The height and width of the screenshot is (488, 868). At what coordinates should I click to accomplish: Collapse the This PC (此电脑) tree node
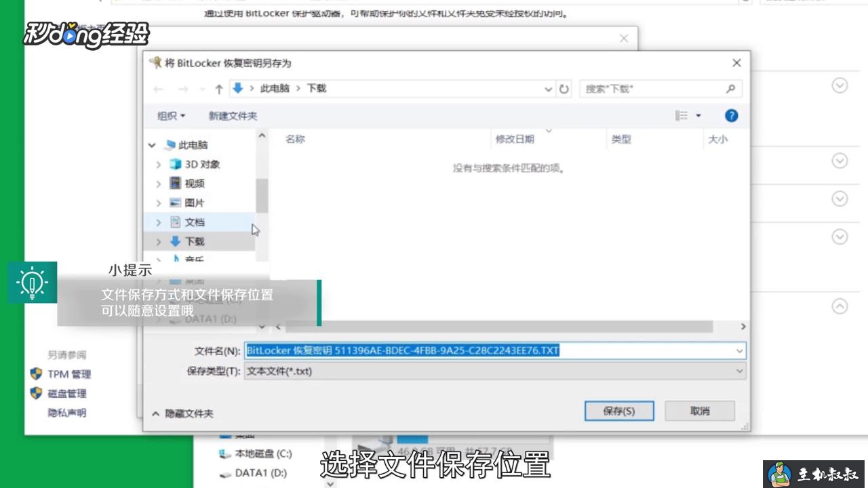152,145
